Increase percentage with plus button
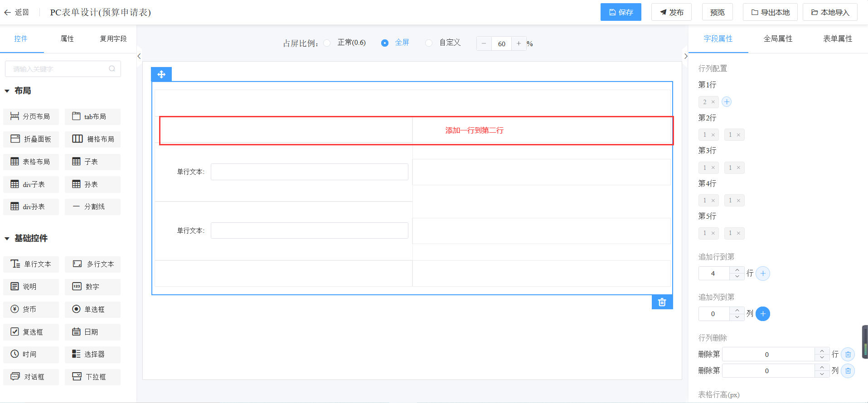This screenshot has width=868, height=403. 519,43
